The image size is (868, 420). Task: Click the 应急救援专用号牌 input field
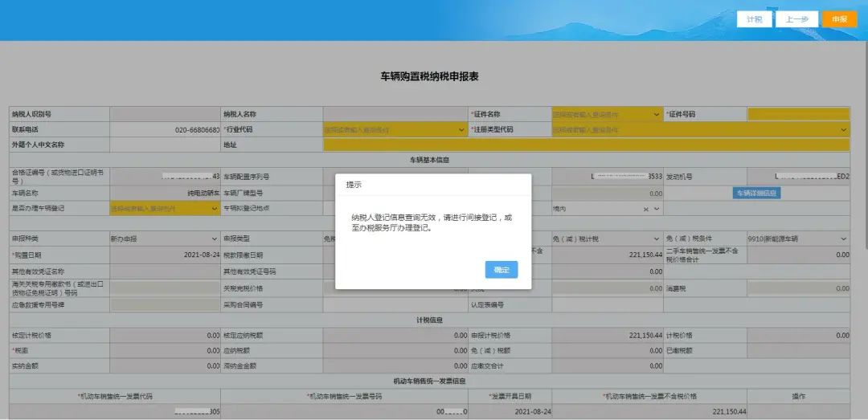(x=165, y=305)
